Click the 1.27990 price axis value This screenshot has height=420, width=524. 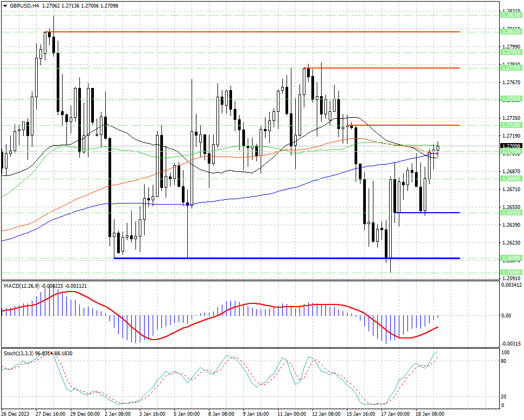tap(511, 46)
